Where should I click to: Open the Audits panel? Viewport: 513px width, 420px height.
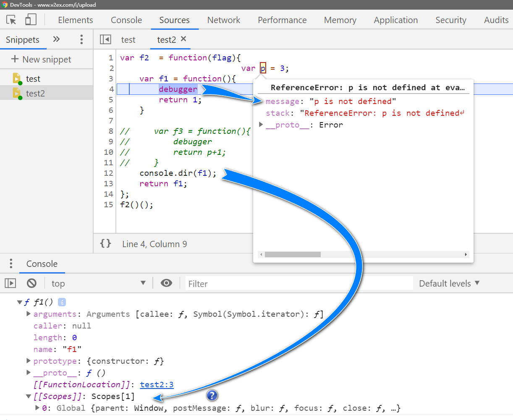(x=496, y=20)
